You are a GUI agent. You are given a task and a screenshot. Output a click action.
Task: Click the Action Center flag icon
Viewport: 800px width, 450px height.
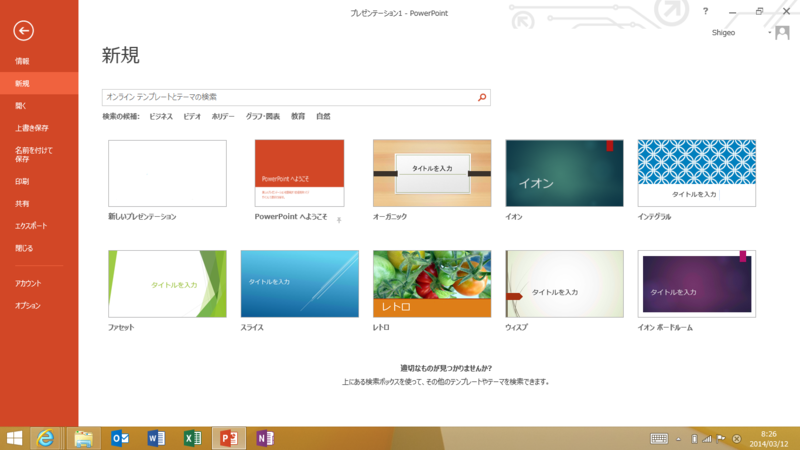point(721,439)
